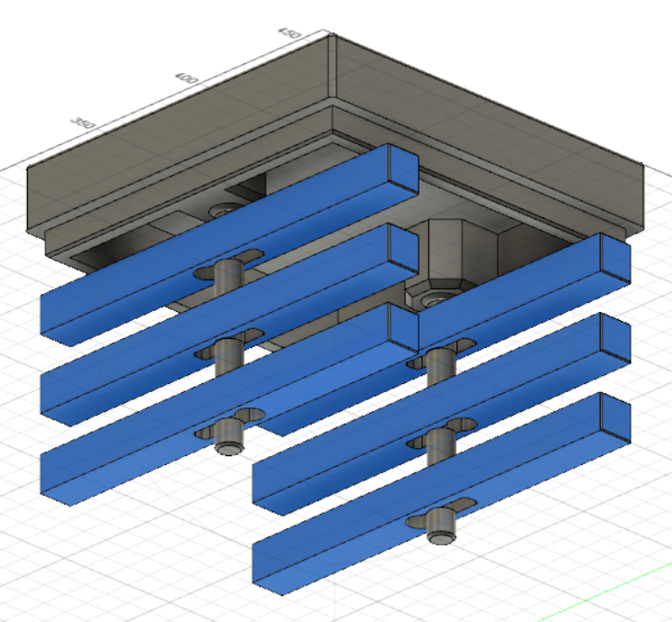
Task: Click the 350 ruler label
Action: coord(83,121)
